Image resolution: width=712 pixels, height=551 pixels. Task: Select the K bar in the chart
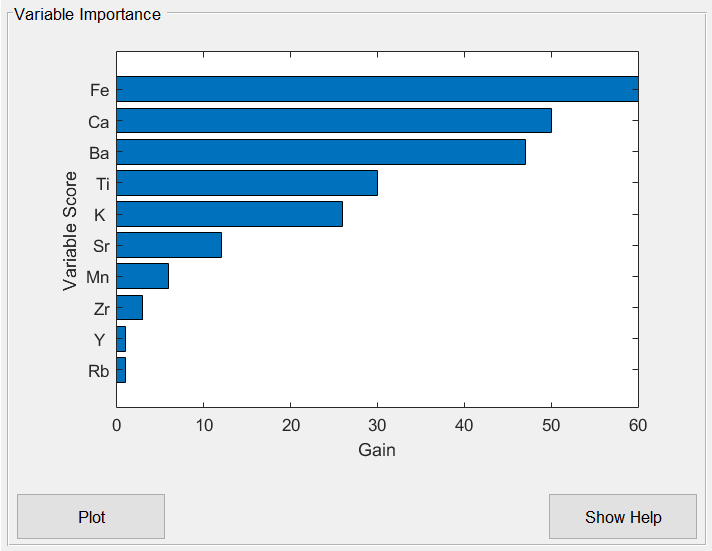point(229,214)
